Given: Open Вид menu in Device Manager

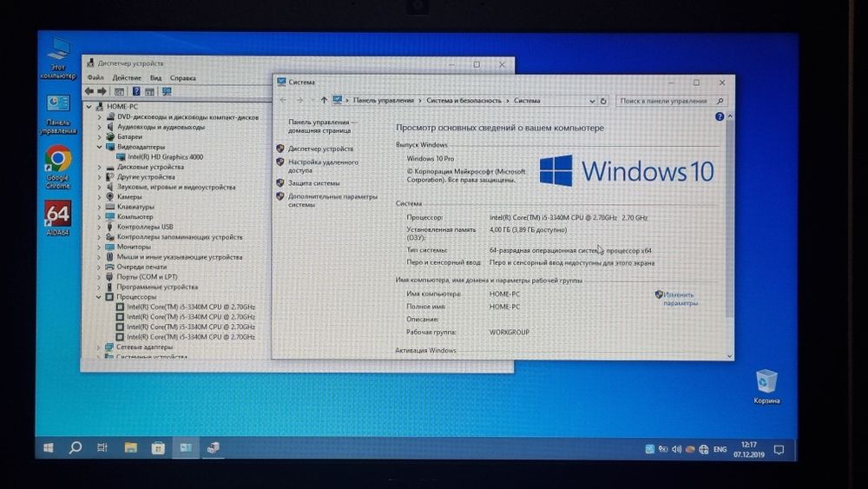Looking at the screenshot, I should [156, 77].
